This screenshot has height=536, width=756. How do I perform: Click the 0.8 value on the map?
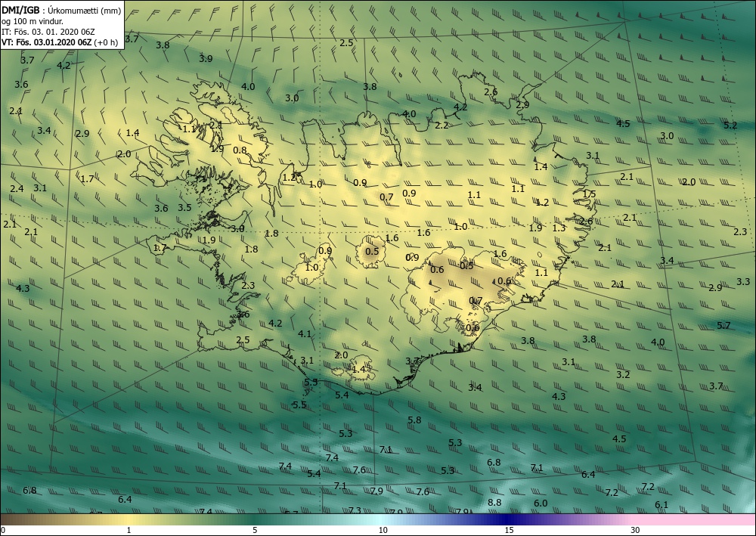point(240,150)
